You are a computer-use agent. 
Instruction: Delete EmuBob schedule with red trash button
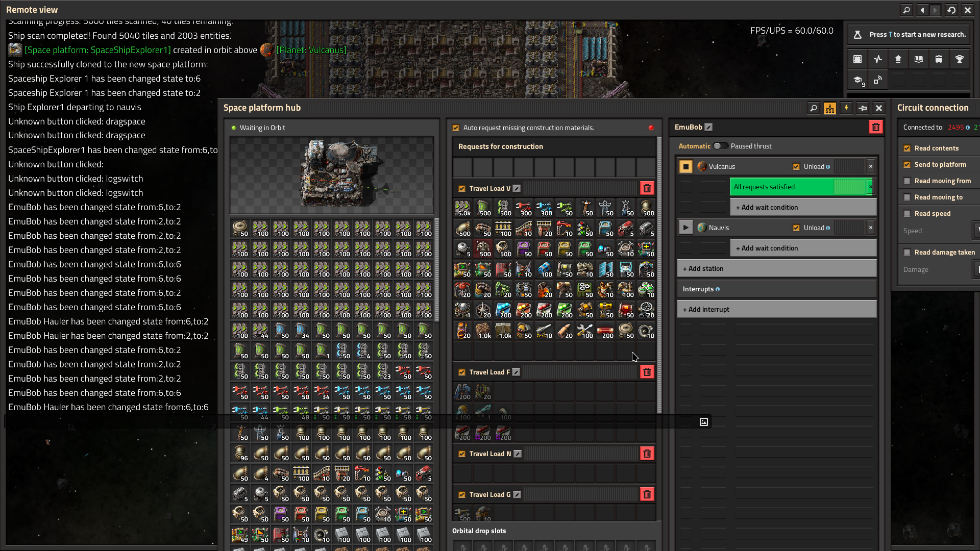[x=876, y=127]
